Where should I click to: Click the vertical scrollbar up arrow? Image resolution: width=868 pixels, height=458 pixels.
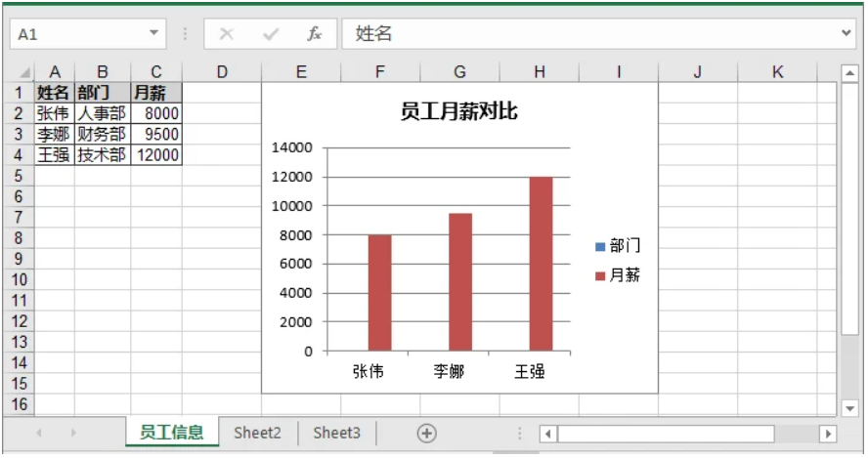tap(849, 73)
